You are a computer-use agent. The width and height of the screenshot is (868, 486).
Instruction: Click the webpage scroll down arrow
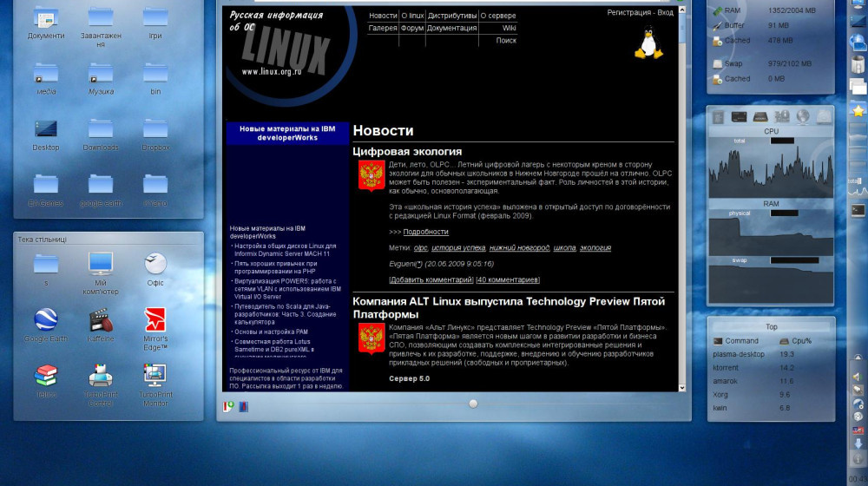click(x=682, y=387)
